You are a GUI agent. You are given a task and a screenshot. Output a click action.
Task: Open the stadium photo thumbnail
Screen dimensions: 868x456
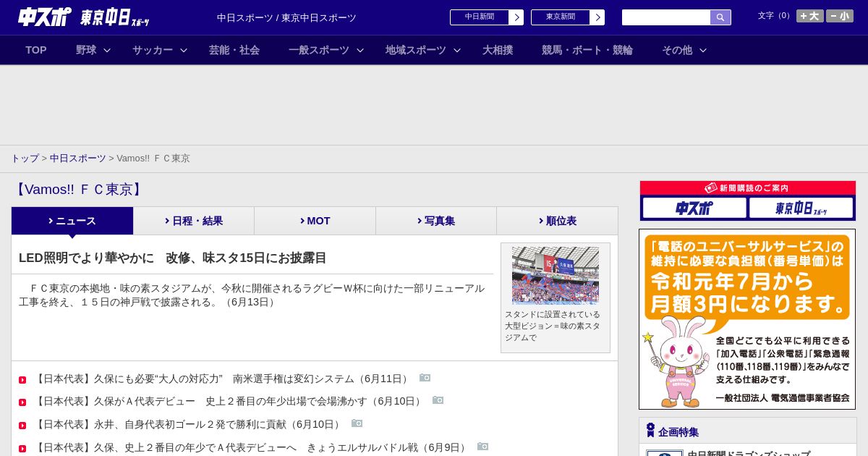[x=556, y=275]
